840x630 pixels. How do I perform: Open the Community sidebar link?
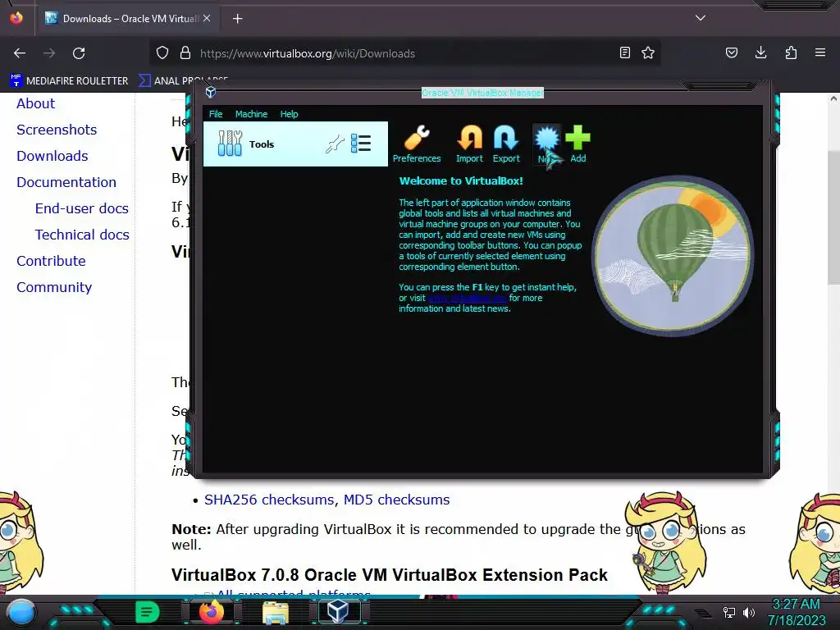(54, 287)
